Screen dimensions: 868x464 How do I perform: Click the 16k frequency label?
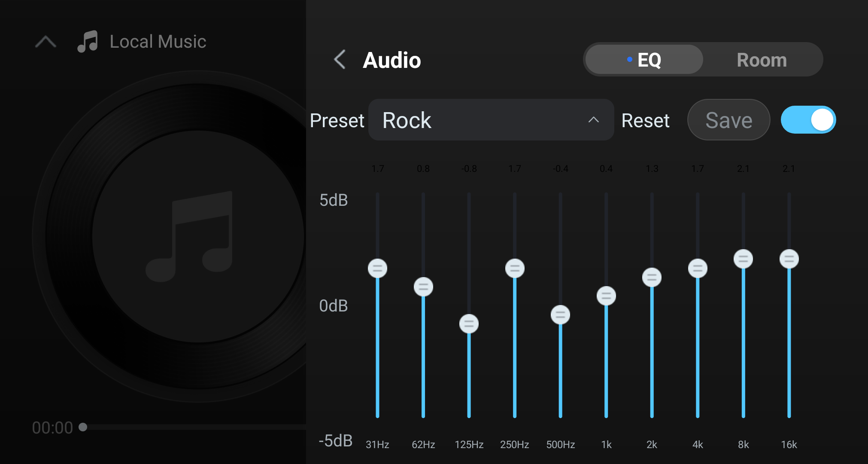tap(789, 445)
